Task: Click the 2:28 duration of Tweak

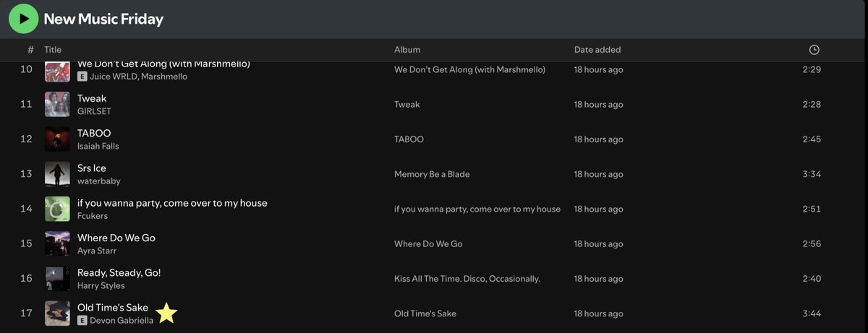Action: pos(812,104)
